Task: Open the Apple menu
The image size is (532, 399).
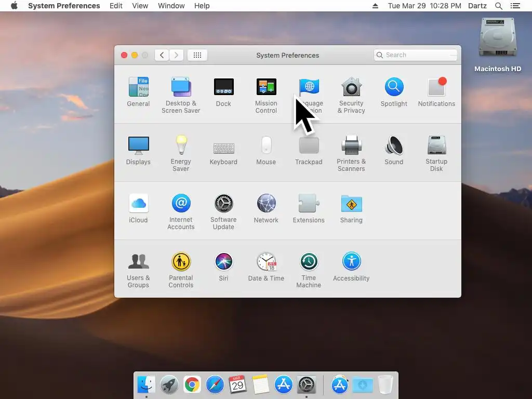Action: 14,6
